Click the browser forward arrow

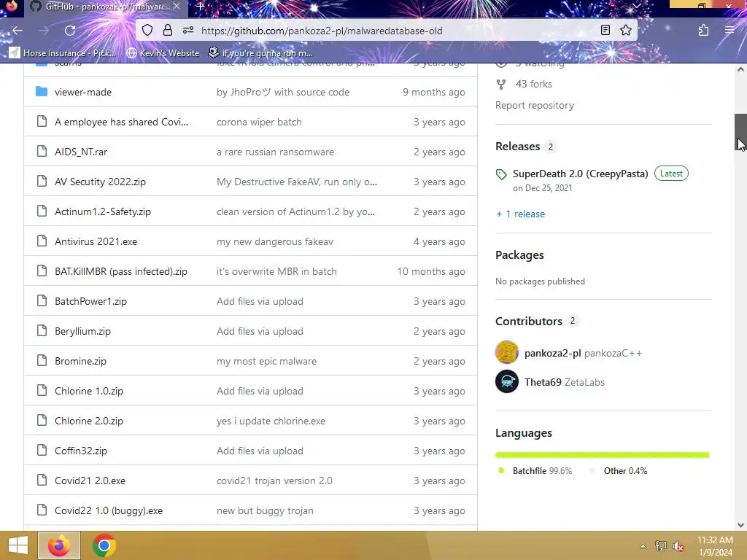coord(44,31)
